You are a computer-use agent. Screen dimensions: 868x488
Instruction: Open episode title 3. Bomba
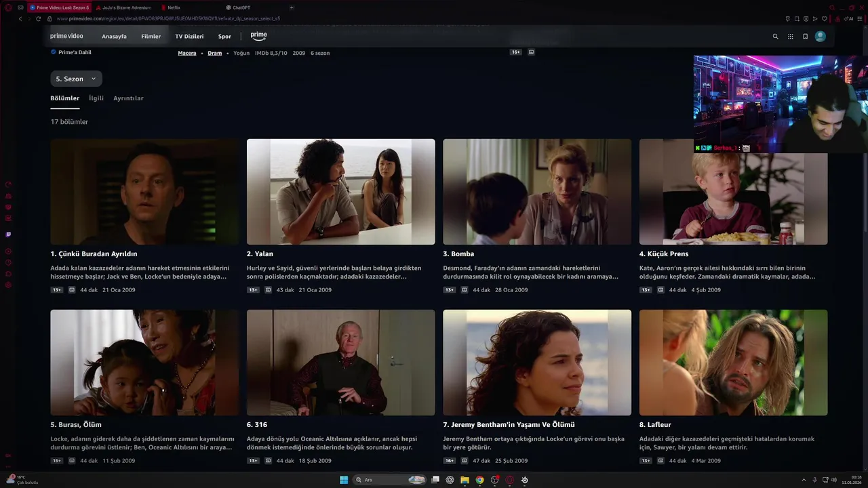[x=458, y=254]
